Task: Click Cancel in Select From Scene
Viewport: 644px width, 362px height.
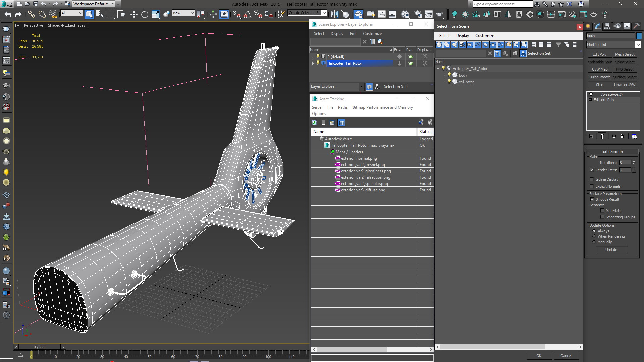Action: click(x=566, y=356)
